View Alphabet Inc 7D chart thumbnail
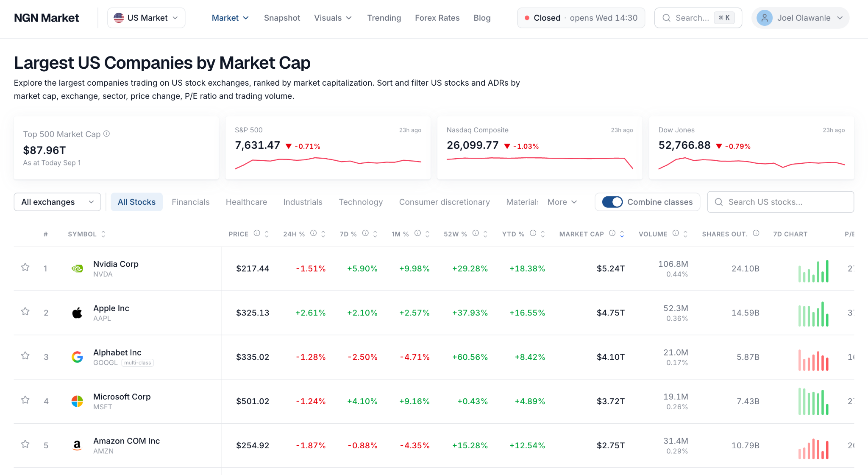Viewport: 868px width, 475px height. click(813, 360)
